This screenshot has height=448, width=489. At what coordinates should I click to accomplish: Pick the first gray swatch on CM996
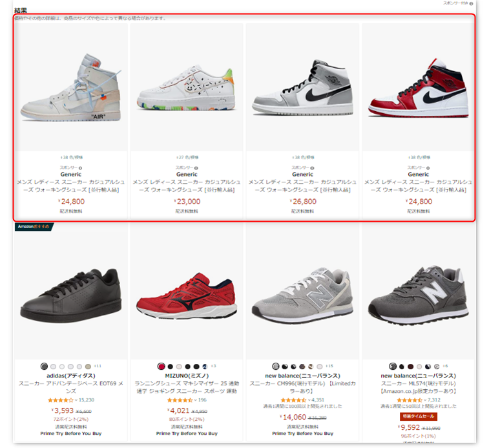(276, 366)
